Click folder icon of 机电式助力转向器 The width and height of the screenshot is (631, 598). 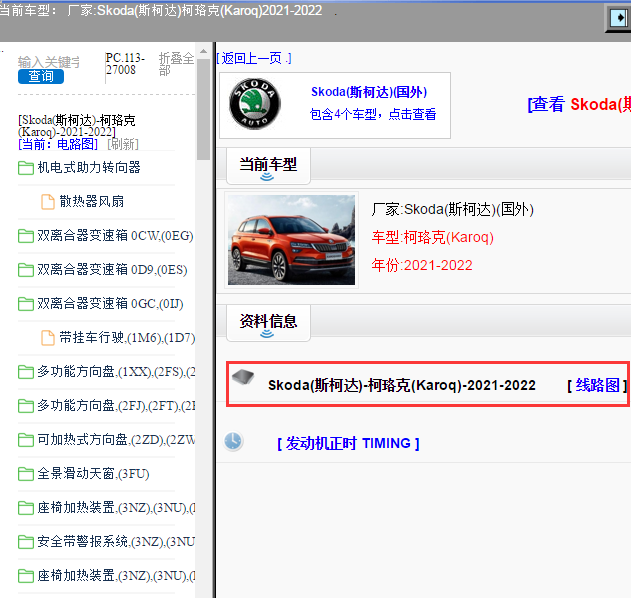[x=26, y=168]
